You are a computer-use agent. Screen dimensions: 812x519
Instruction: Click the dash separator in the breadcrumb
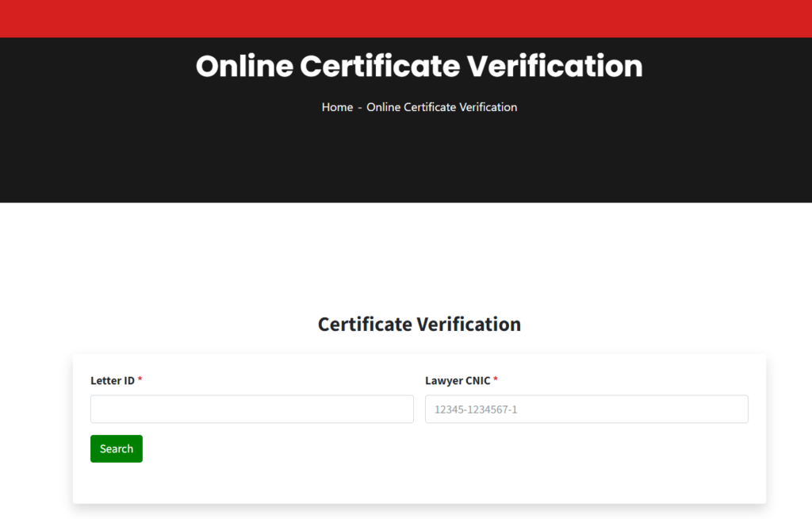pyautogui.click(x=358, y=107)
